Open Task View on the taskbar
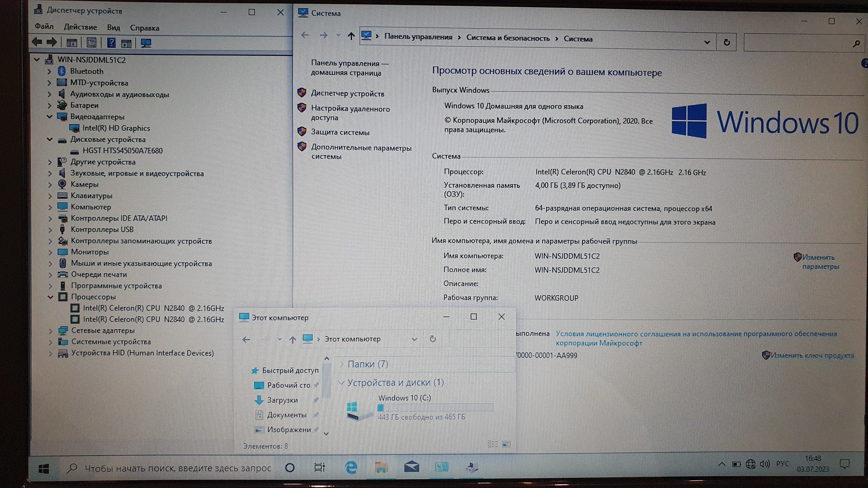This screenshot has width=868, height=488. [320, 467]
